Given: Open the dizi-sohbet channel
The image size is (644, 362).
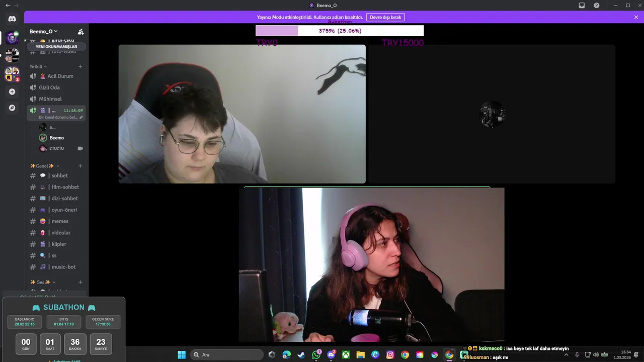Looking at the screenshot, I should (56, 198).
